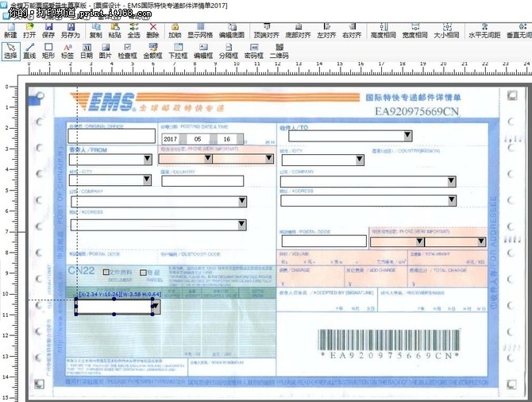Select the 检查框 (Checkbox) control tool
This screenshot has width=532, height=402.
point(127,51)
